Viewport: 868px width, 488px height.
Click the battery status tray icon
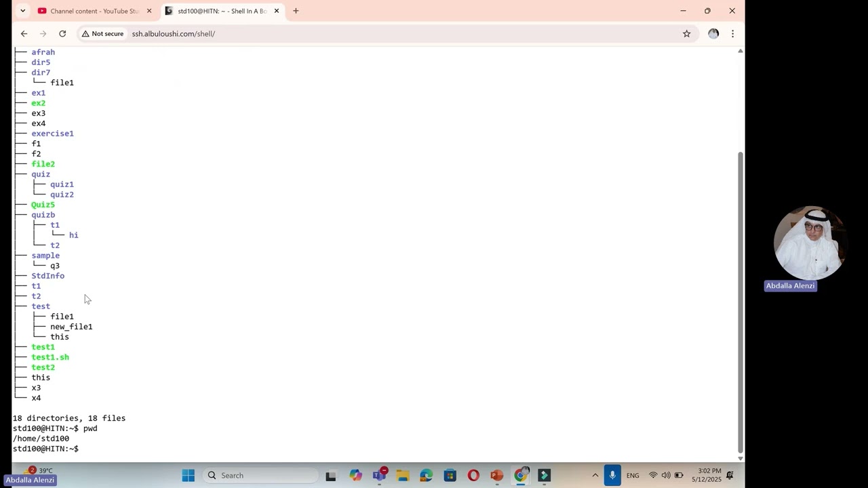[679, 475]
